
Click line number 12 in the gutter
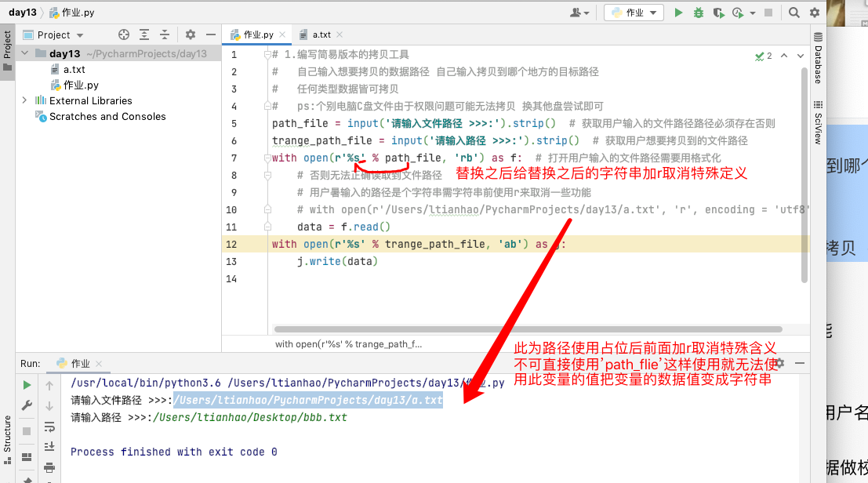click(231, 244)
